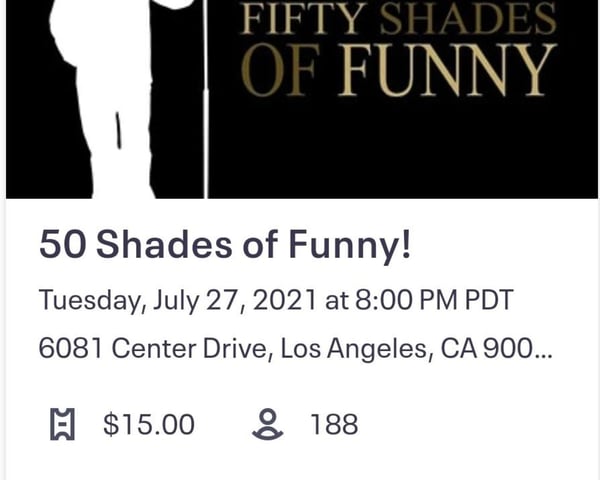Select the $15.00 ticket price
This screenshot has height=480, width=600.
149,424
